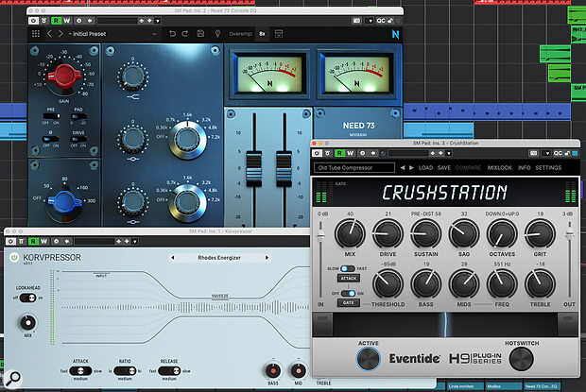Click the blue high-pass filter knob
Image resolution: width=586 pixels, height=392 pixels.
click(63, 202)
